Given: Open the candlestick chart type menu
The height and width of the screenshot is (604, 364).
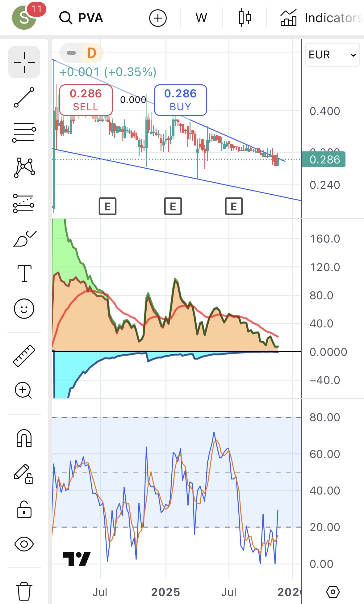Looking at the screenshot, I should tap(245, 18).
